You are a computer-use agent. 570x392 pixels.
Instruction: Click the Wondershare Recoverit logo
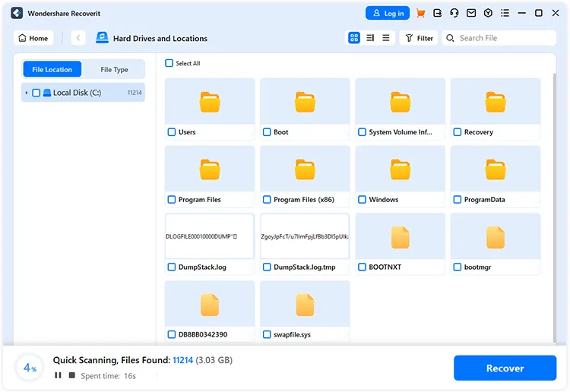[17, 13]
